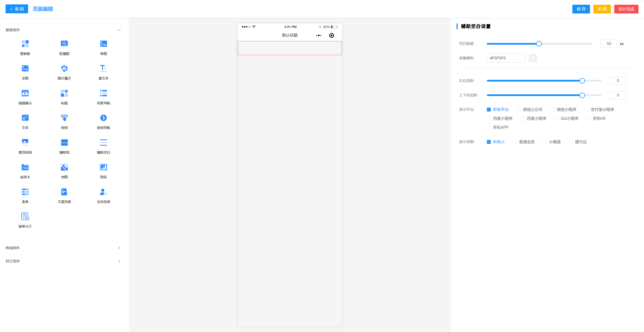
Task: Click the 保存 save button
Action: pyautogui.click(x=581, y=9)
